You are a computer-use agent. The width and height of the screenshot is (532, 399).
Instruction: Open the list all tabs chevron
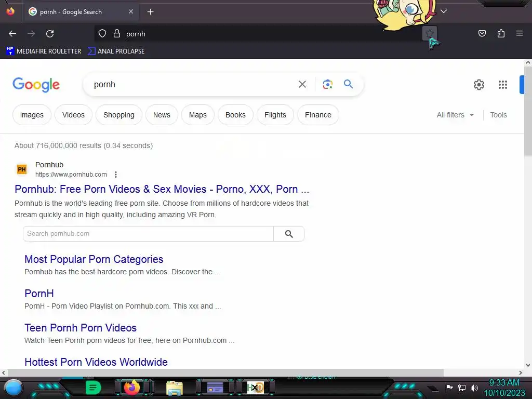tap(444, 11)
